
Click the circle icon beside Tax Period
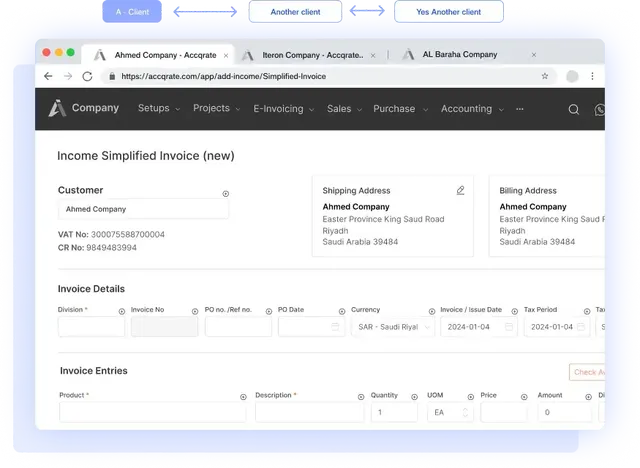pyautogui.click(x=587, y=311)
